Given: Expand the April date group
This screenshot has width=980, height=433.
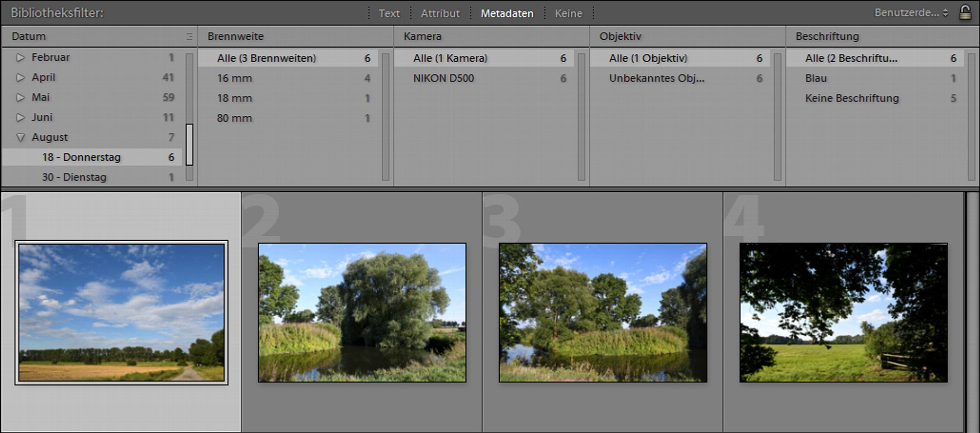Looking at the screenshot, I should [20, 77].
